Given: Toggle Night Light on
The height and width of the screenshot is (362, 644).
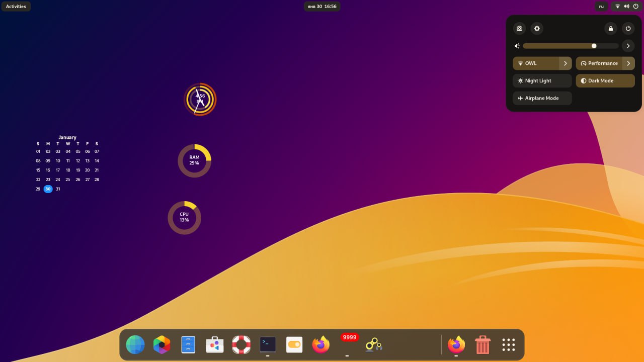Looking at the screenshot, I should [542, 80].
